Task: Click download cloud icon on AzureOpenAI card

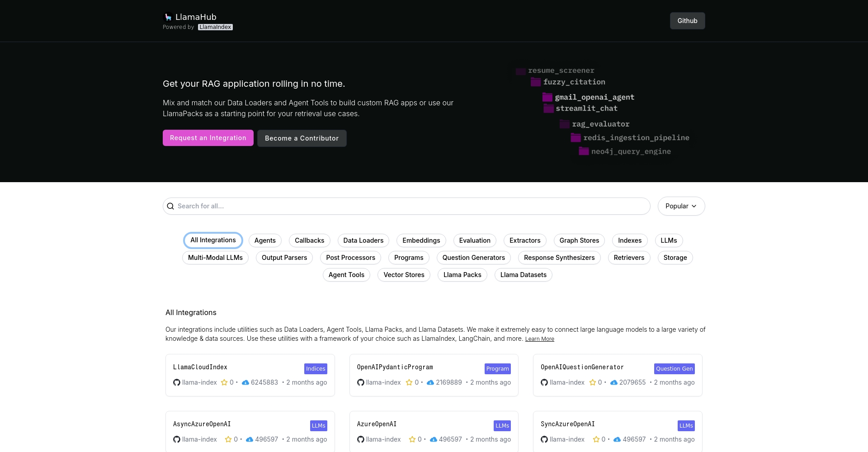Action: tap(434, 439)
